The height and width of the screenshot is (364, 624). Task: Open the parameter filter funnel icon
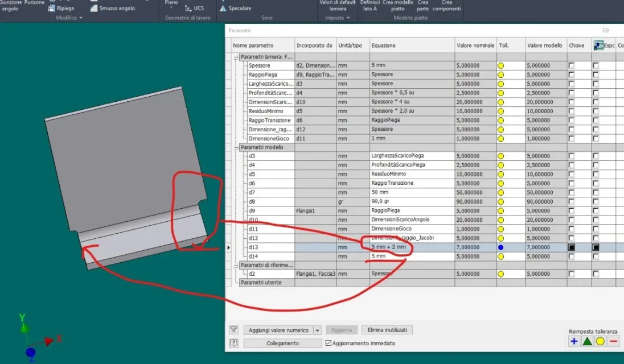233,330
